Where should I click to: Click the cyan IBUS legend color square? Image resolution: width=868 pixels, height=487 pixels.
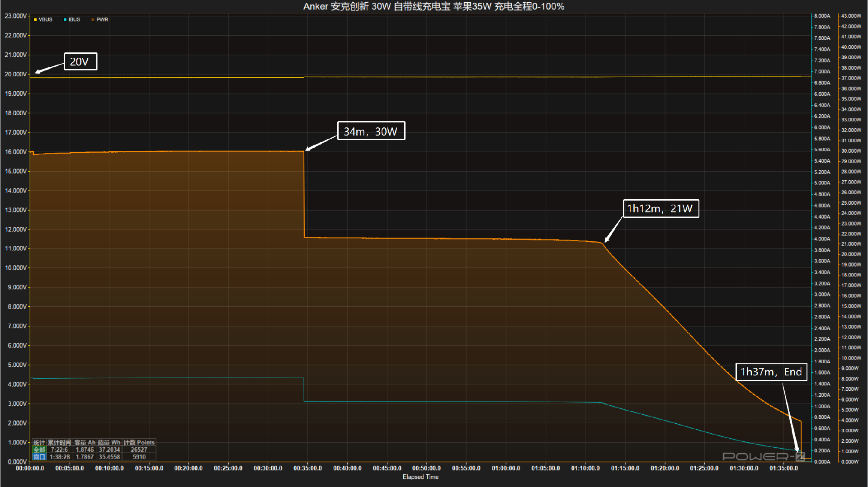pos(65,20)
